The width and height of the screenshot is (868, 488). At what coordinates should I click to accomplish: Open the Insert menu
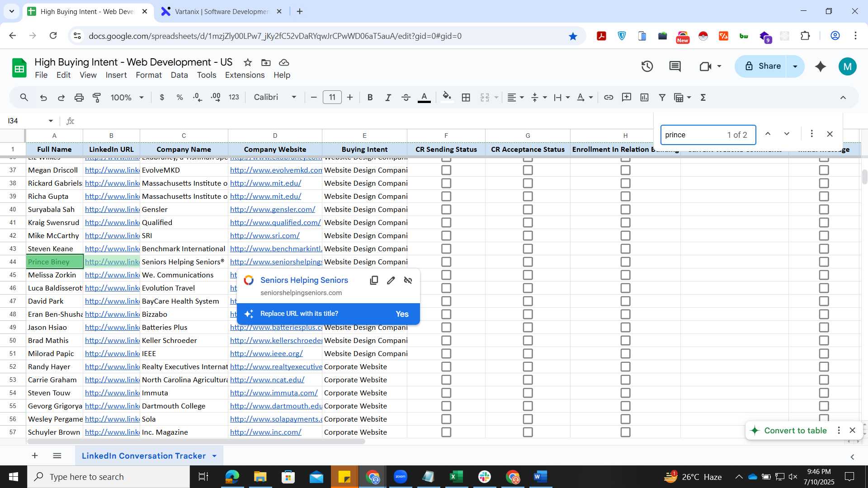[x=116, y=75]
